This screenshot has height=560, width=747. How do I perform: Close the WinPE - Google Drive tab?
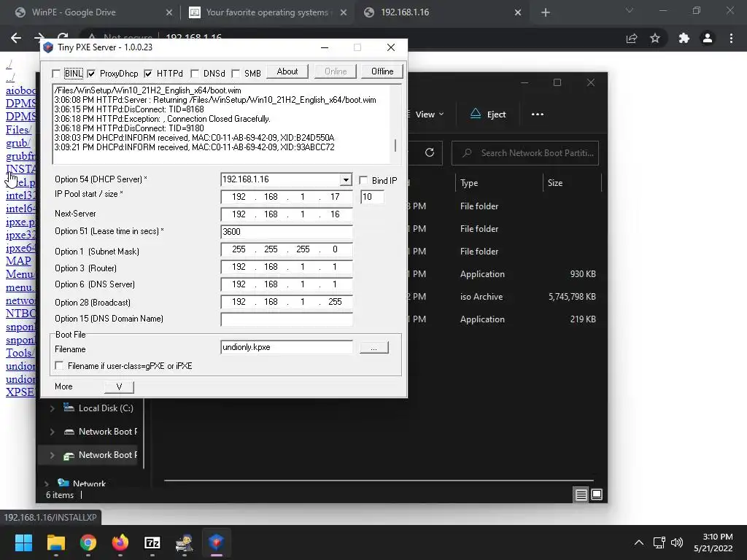(169, 12)
